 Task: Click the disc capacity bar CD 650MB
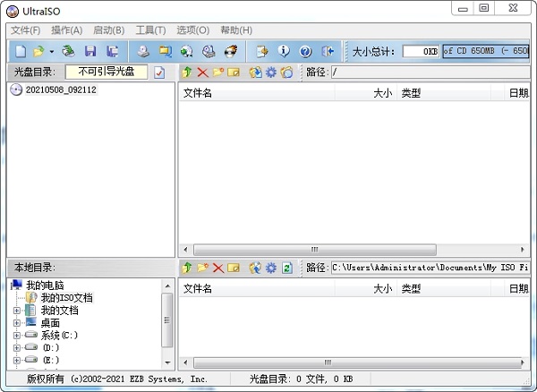[486, 51]
